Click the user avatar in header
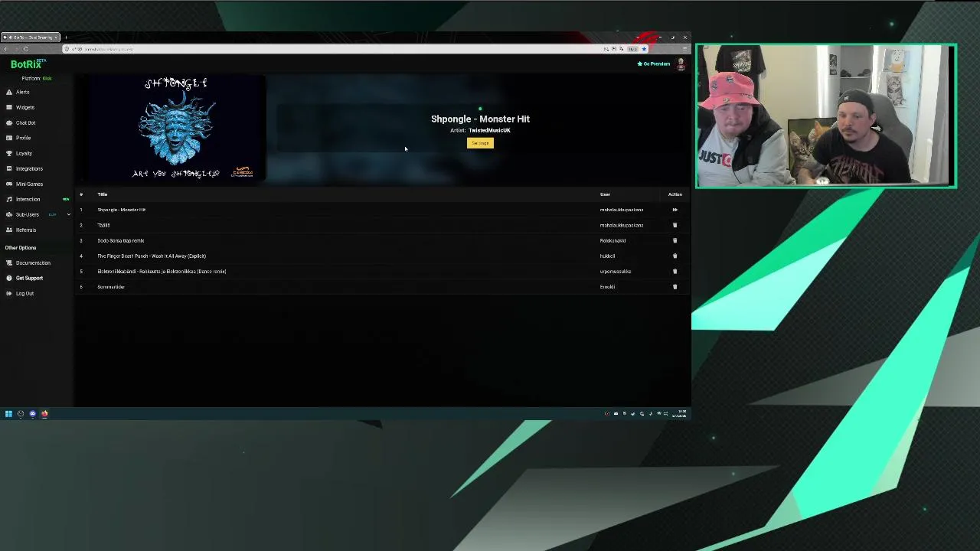 point(681,64)
